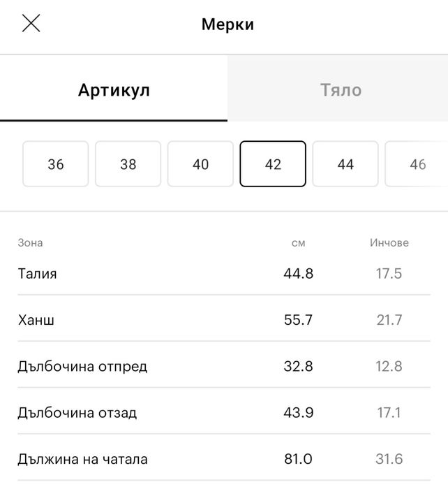The image size is (448, 489).
Task: Choose size 42 option
Action: (x=273, y=164)
